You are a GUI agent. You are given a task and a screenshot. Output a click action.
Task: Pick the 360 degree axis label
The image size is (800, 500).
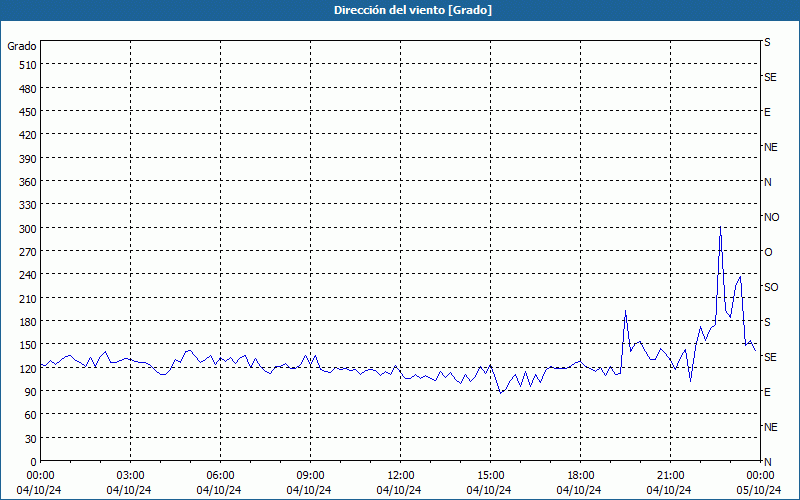click(x=28, y=182)
